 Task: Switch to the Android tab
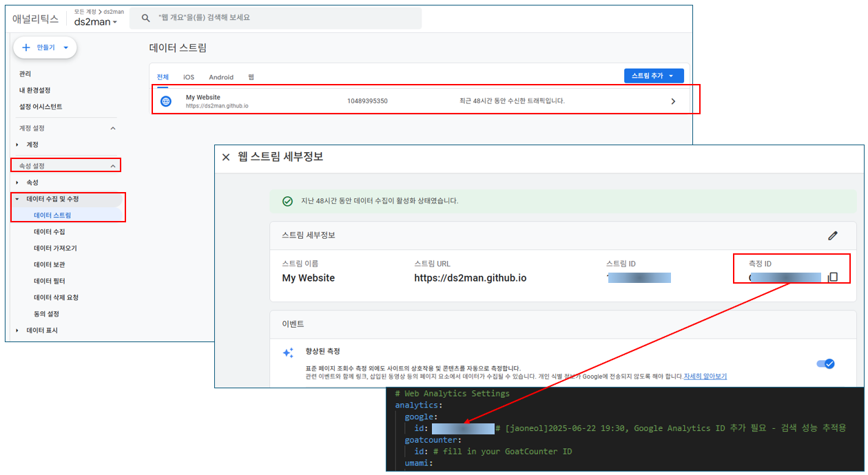tap(221, 77)
